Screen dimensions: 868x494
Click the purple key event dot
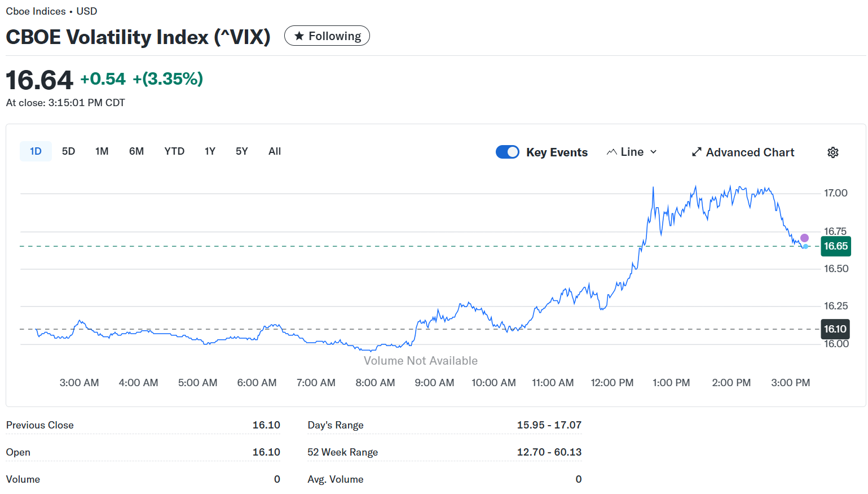[x=804, y=238]
